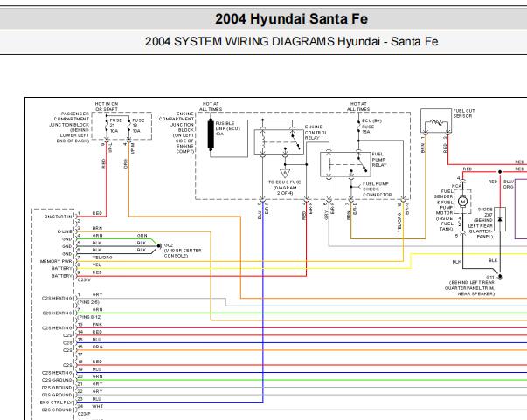Click the fuel pump motor M symbol

(463, 202)
